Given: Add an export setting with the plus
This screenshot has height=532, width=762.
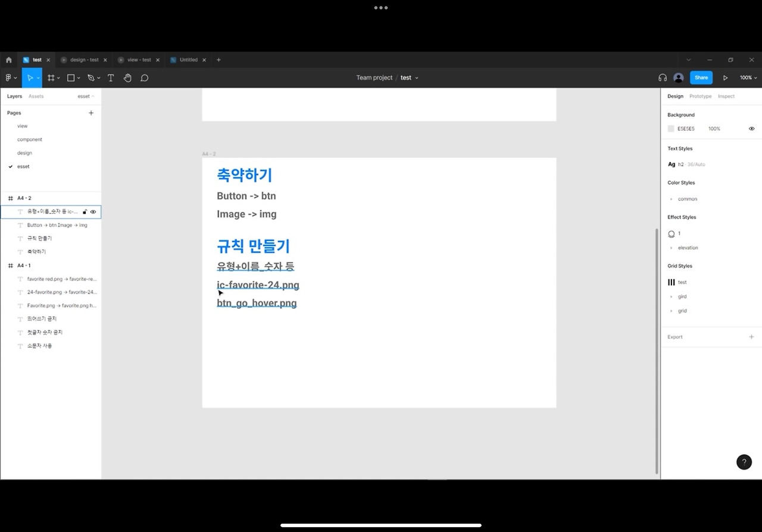Looking at the screenshot, I should (751, 337).
